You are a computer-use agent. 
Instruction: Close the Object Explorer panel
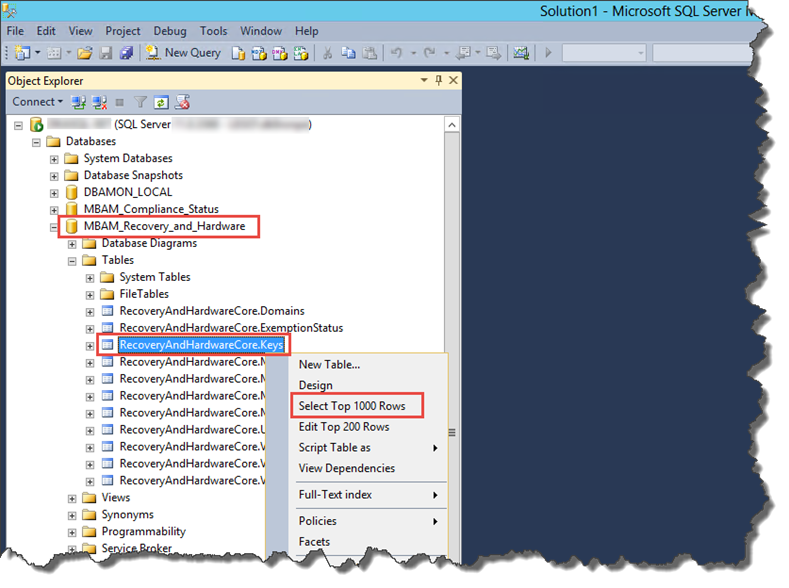[453, 80]
